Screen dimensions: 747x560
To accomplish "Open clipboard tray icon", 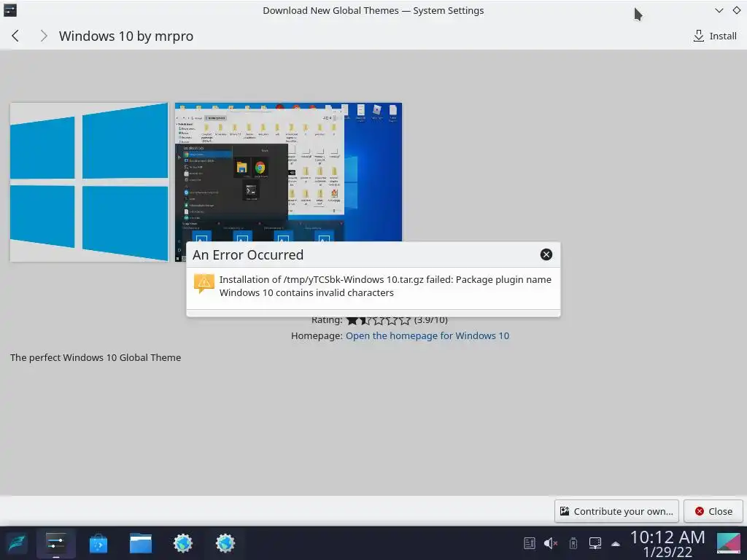I will point(530,543).
